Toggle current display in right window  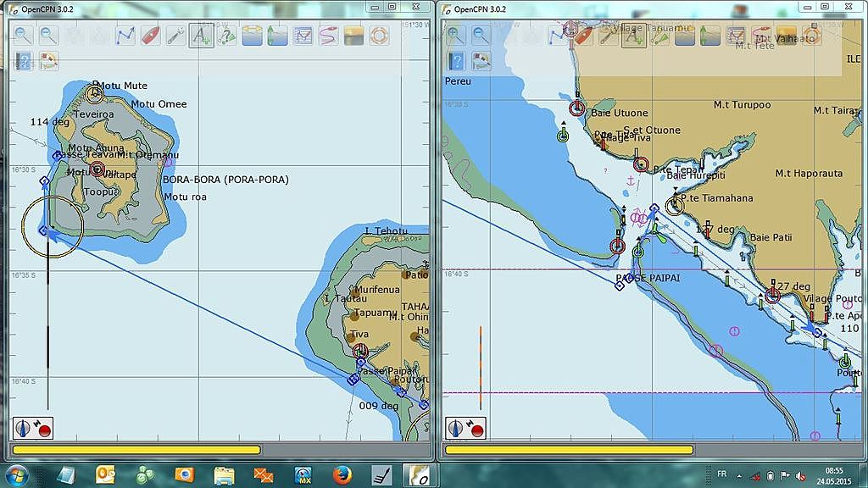711,36
